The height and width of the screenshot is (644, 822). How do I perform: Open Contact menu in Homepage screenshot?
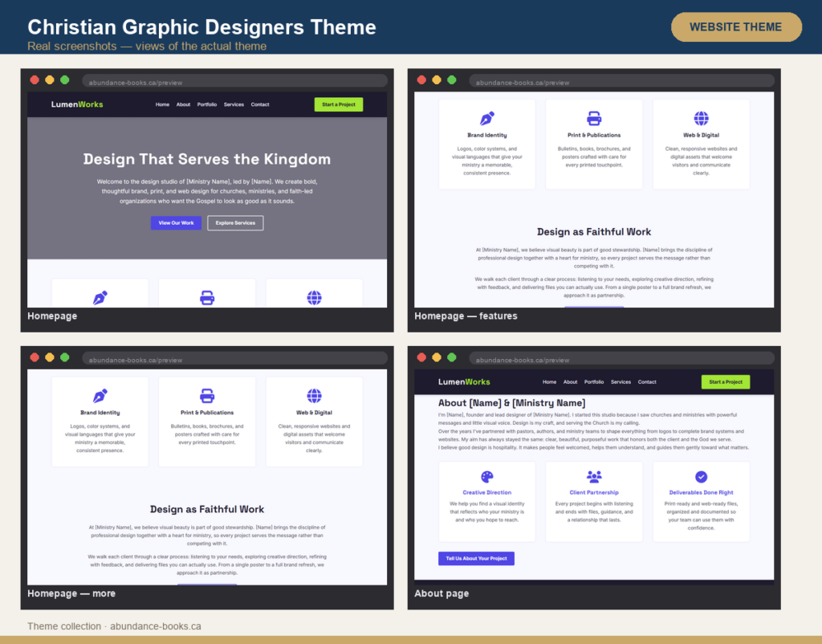[260, 104]
